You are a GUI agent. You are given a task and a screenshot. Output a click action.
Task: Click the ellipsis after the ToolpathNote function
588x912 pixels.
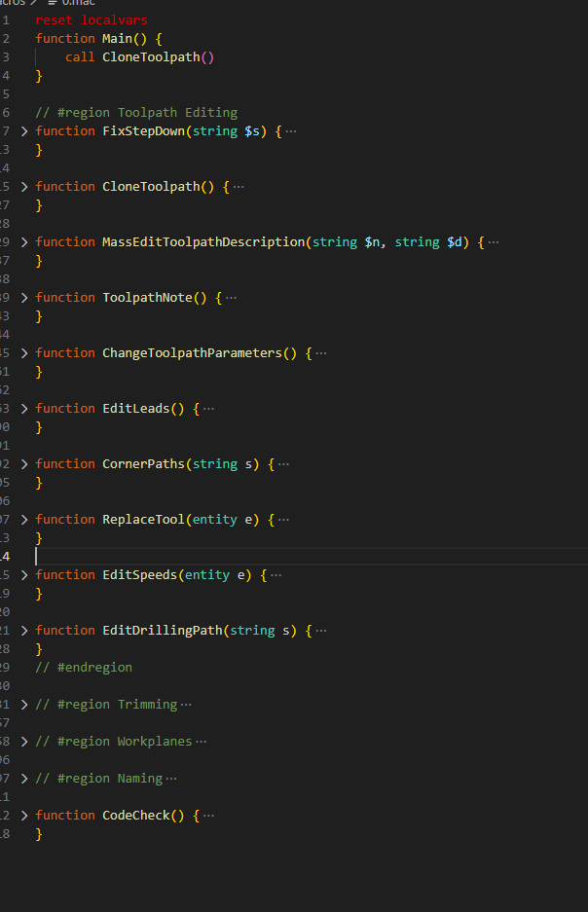point(231,298)
